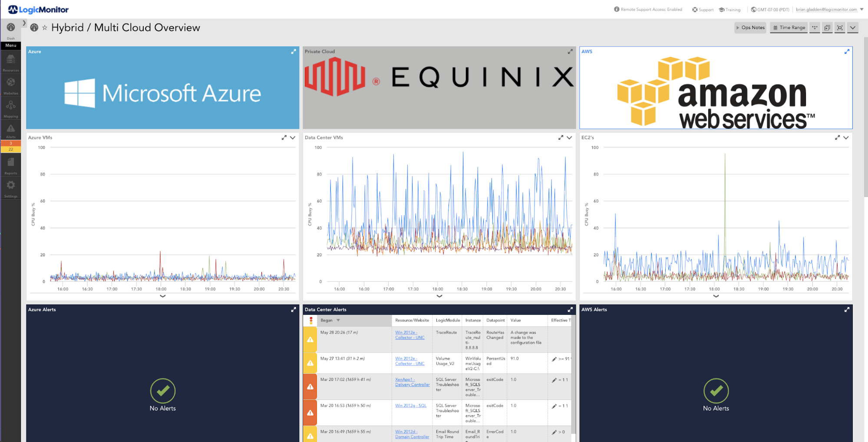Open Settings in the left sidebar

tap(11, 189)
